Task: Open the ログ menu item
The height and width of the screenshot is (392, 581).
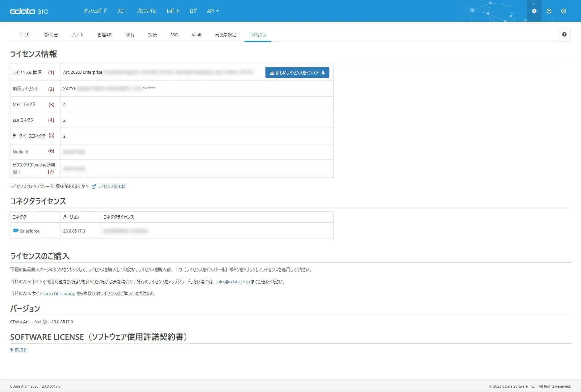Action: click(x=193, y=11)
